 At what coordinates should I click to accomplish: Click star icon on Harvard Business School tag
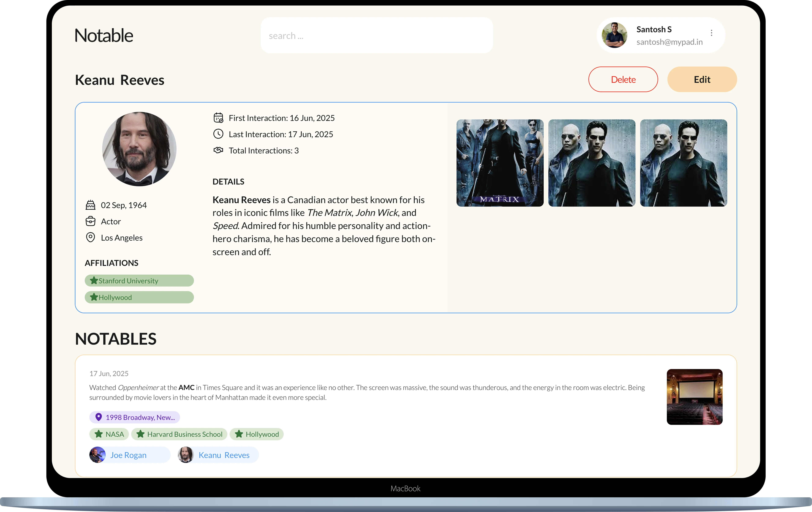[x=140, y=434]
